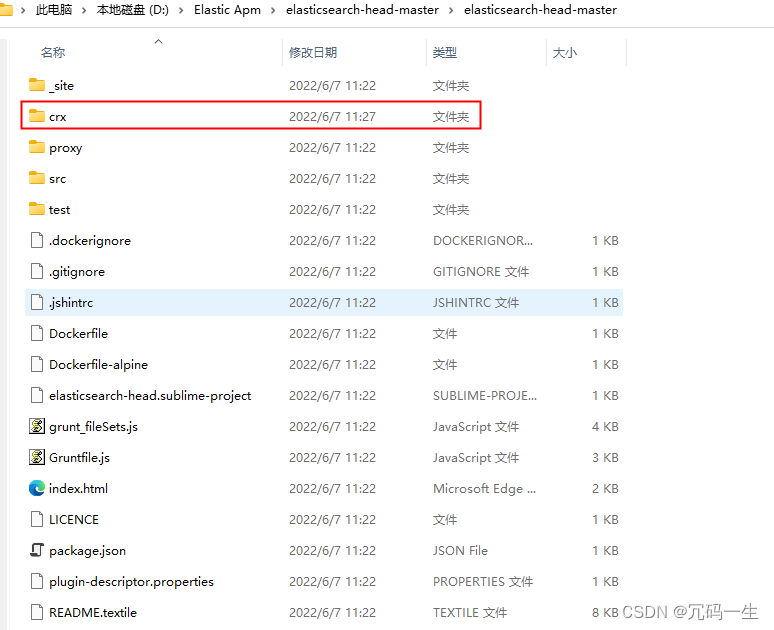The width and height of the screenshot is (774, 630).
Task: Sort by the 名称 column header
Action: point(53,52)
